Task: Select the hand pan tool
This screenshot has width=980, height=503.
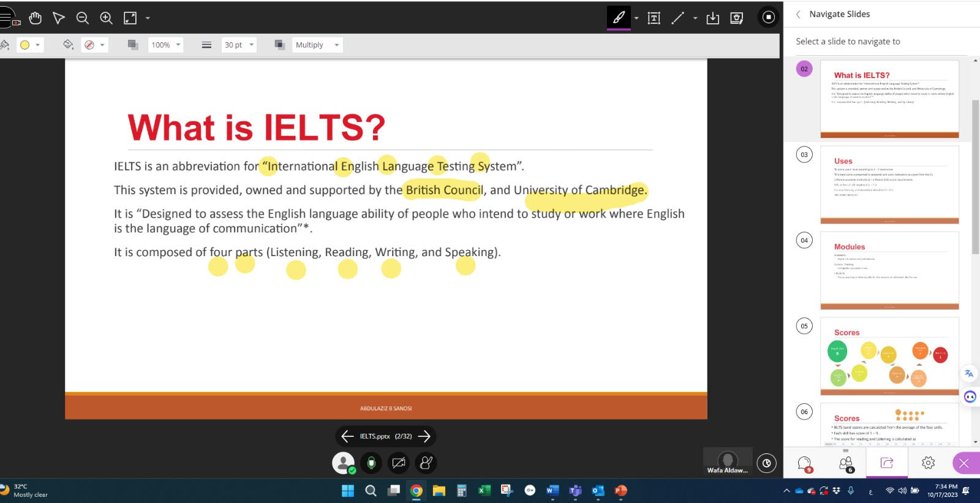Action: click(36, 18)
